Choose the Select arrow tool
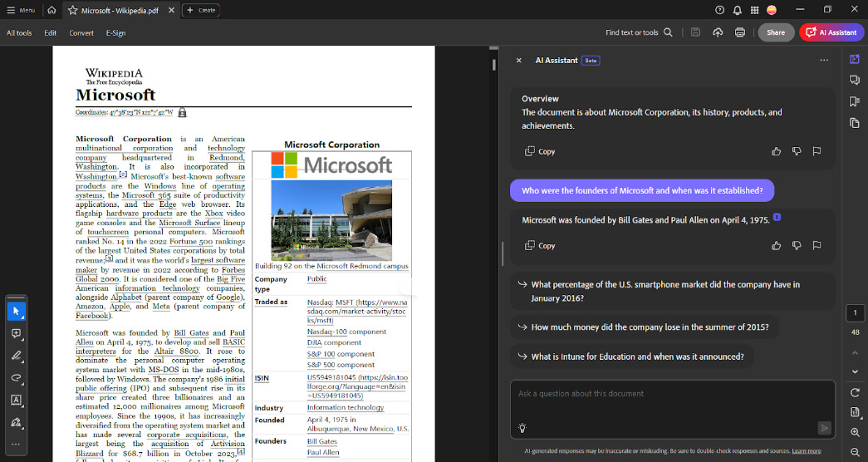 pyautogui.click(x=16, y=312)
